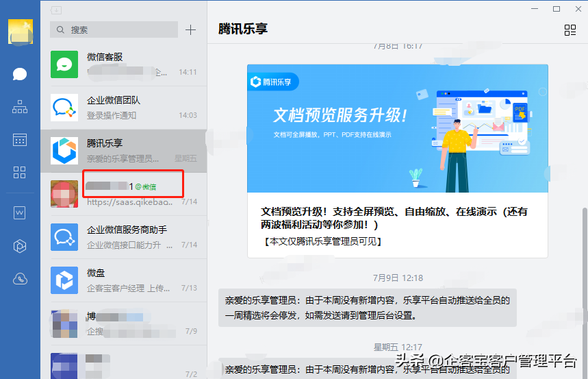Screen dimensions: 588x379
Task: Open the 文档预览服务升级 banner image
Action: (x=398, y=128)
